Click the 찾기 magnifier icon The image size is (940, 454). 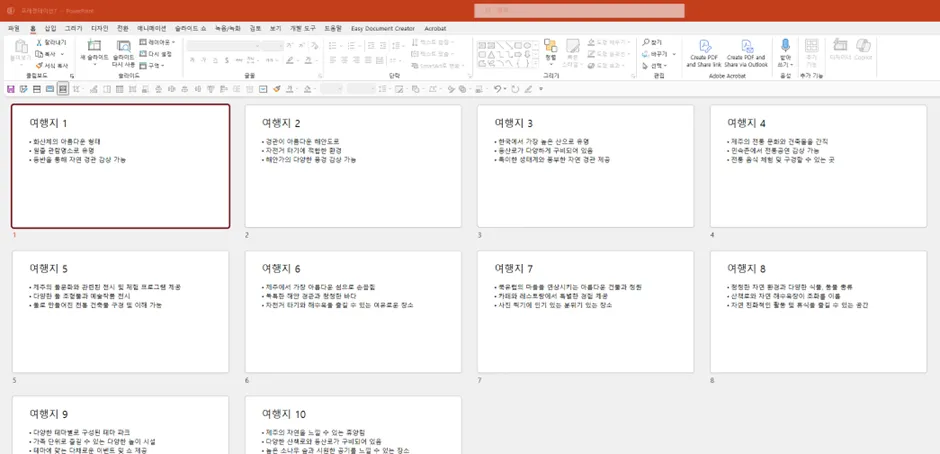tap(646, 43)
